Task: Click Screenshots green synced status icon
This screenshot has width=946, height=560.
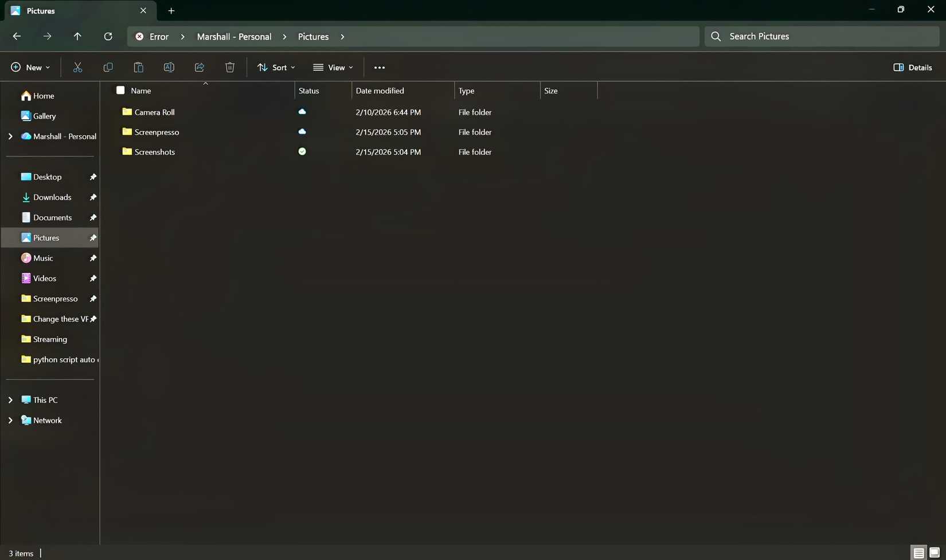Action: [302, 151]
